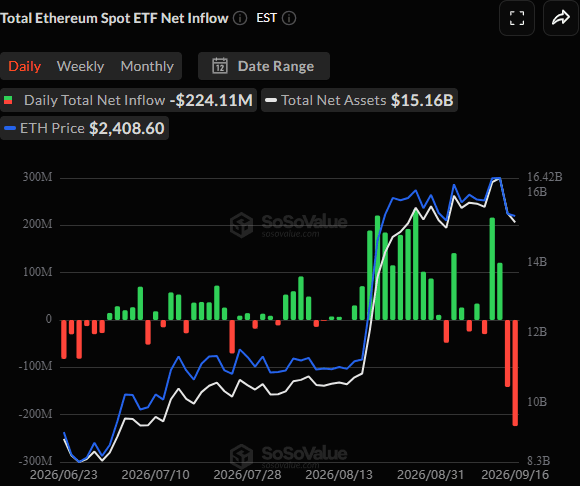Toggle the Total Net Assets legend series
This screenshot has height=486, width=580.
(x=359, y=100)
